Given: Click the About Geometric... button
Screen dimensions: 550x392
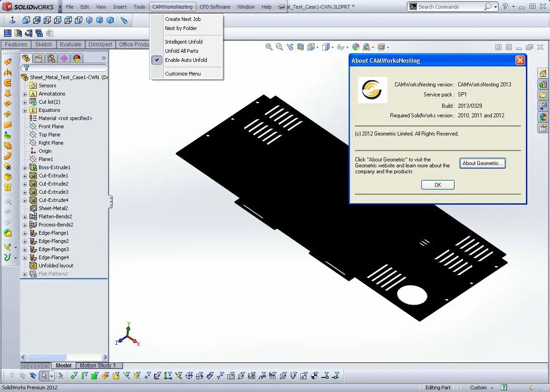Looking at the screenshot, I should pyautogui.click(x=482, y=163).
